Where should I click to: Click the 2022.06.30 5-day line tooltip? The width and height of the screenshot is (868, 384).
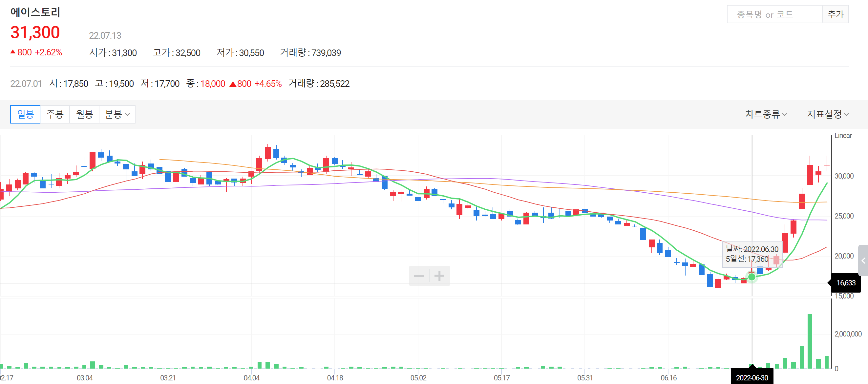(x=752, y=254)
